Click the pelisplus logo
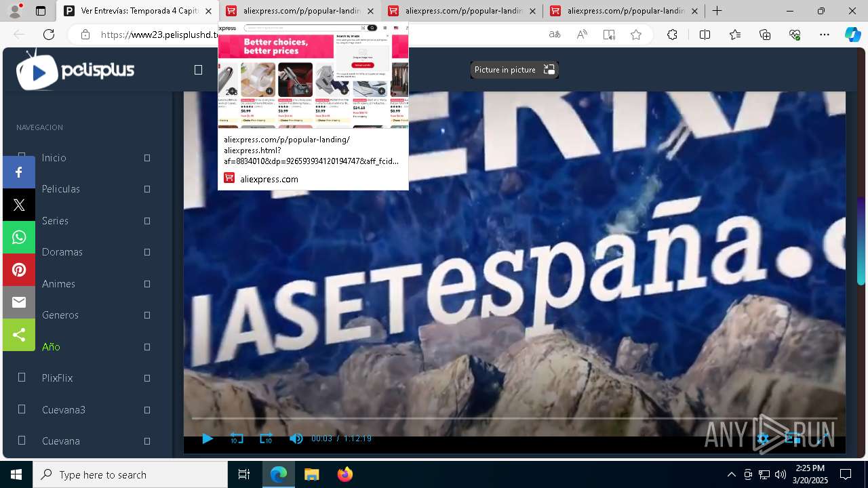 point(75,70)
